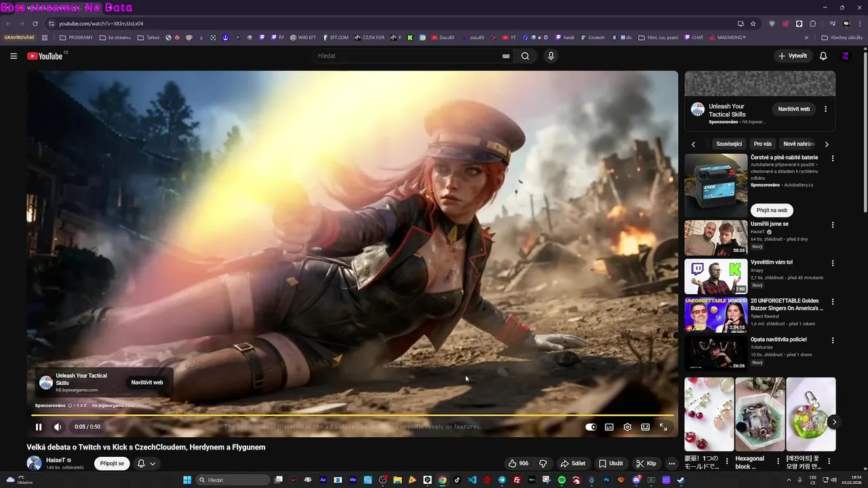Screen dimensions: 868x488
Task: Create a clip with Klip button
Action: click(x=646, y=464)
